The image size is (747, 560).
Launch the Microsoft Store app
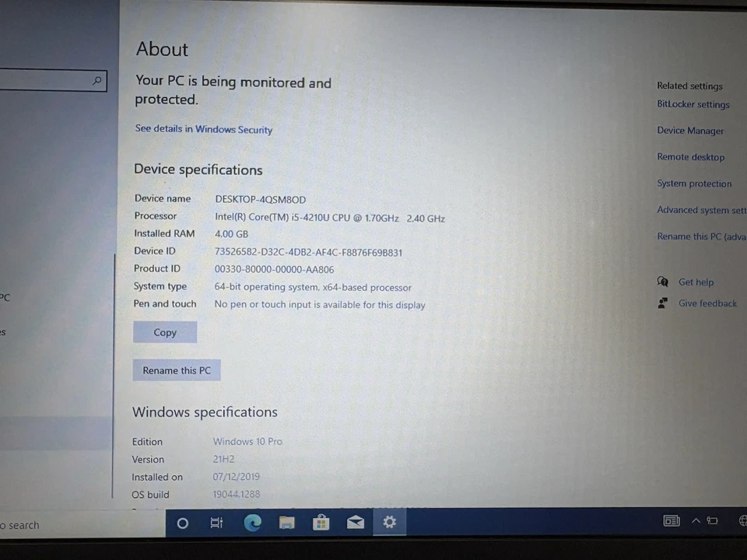tap(321, 523)
